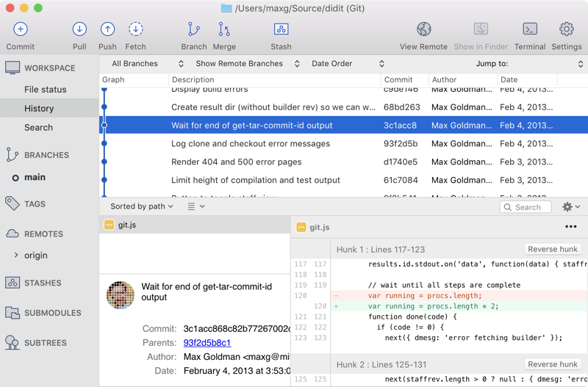588x387 pixels.
Task: Expand the origin remote in sidebar
Action: pos(16,256)
